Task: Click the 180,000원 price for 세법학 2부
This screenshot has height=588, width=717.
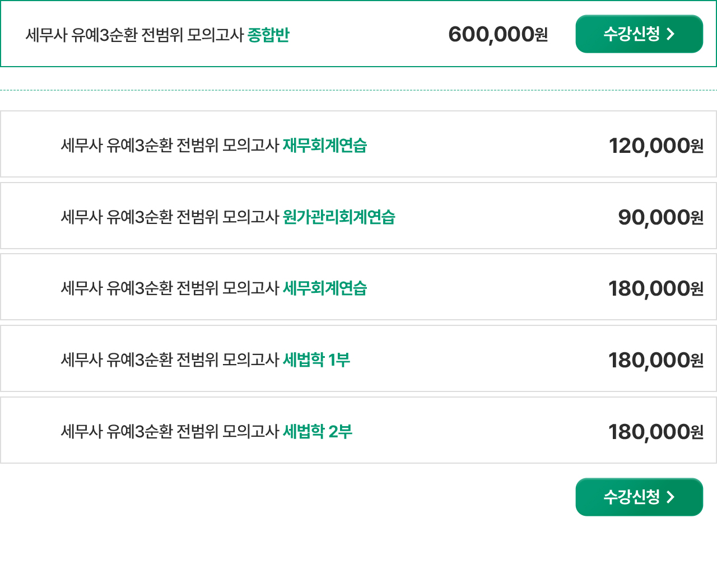Action: coord(656,432)
